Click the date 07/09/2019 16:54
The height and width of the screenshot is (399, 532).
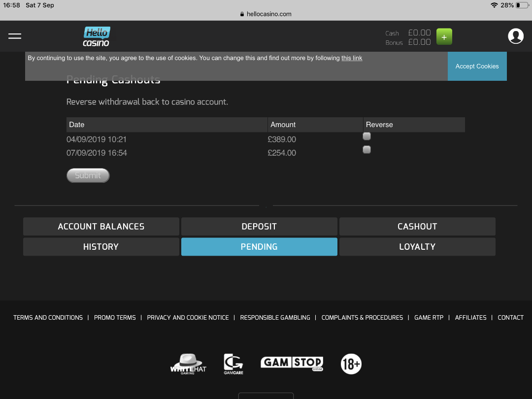tap(97, 153)
